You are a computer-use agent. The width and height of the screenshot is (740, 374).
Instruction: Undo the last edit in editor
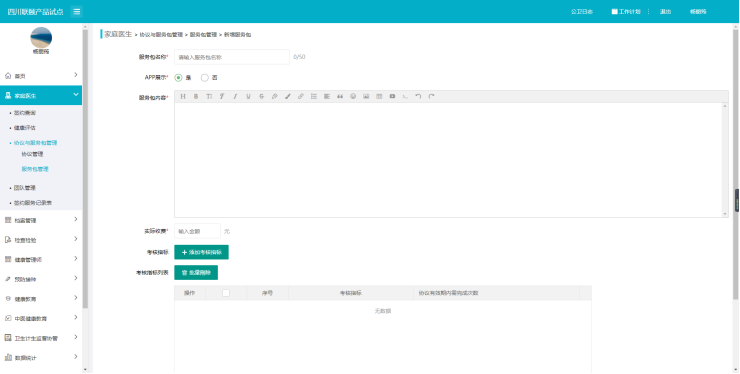click(418, 96)
